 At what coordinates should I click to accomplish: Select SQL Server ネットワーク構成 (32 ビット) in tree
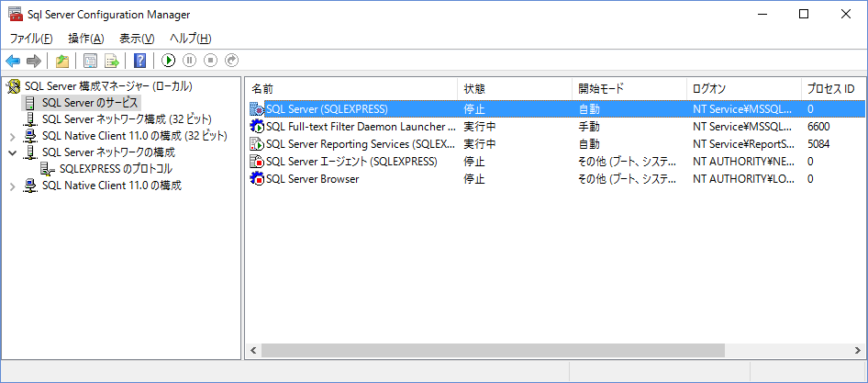tap(127, 119)
